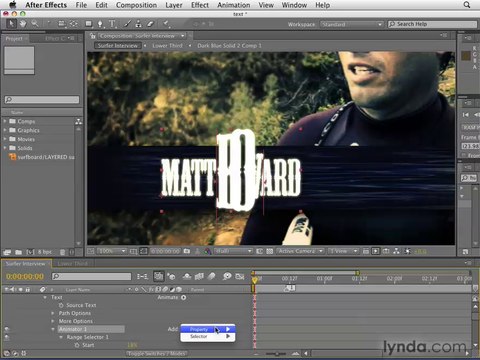The width and height of the screenshot is (480, 360).
Task: Toggle draft 3D in timeline
Action: 172,276
